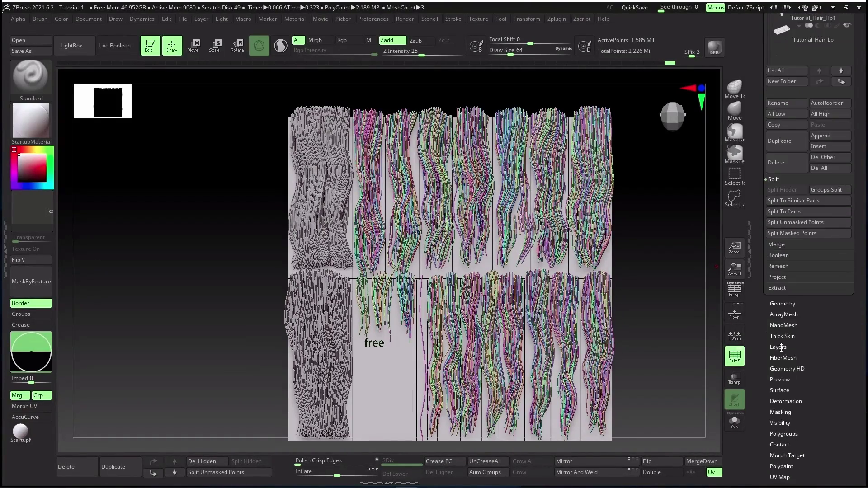
Task: Expand the FiberMesh subpalette
Action: pyautogui.click(x=783, y=358)
